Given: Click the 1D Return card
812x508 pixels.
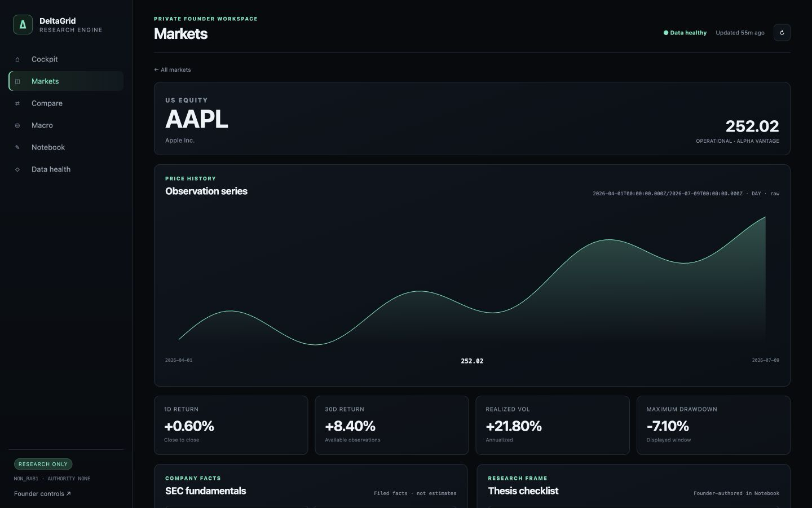Looking at the screenshot, I should pyautogui.click(x=231, y=425).
